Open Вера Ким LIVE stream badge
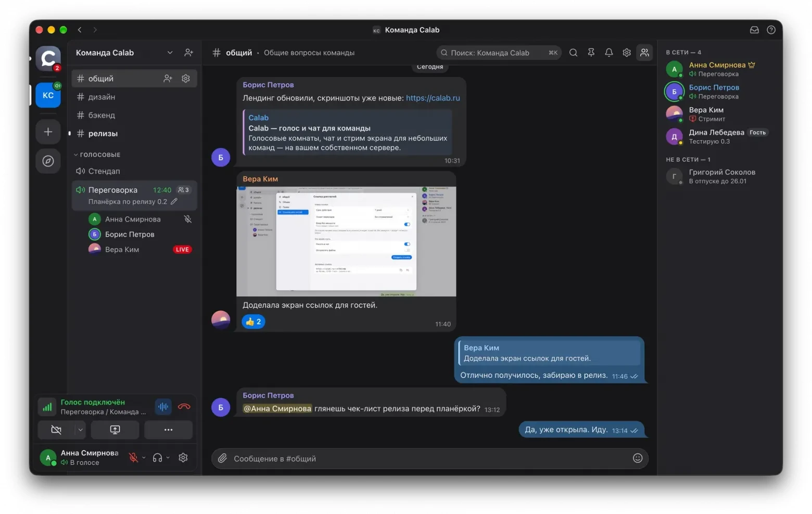This screenshot has width=812, height=514. pos(182,250)
